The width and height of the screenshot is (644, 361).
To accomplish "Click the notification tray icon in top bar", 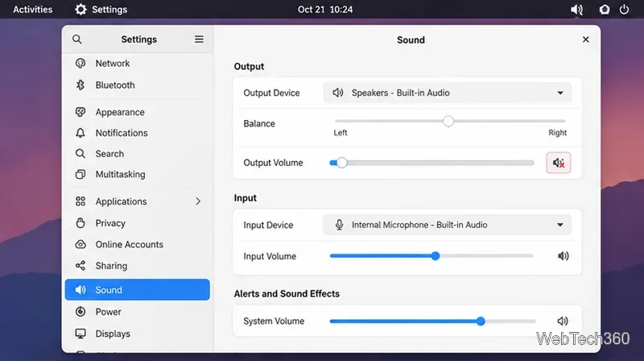I will coord(605,9).
